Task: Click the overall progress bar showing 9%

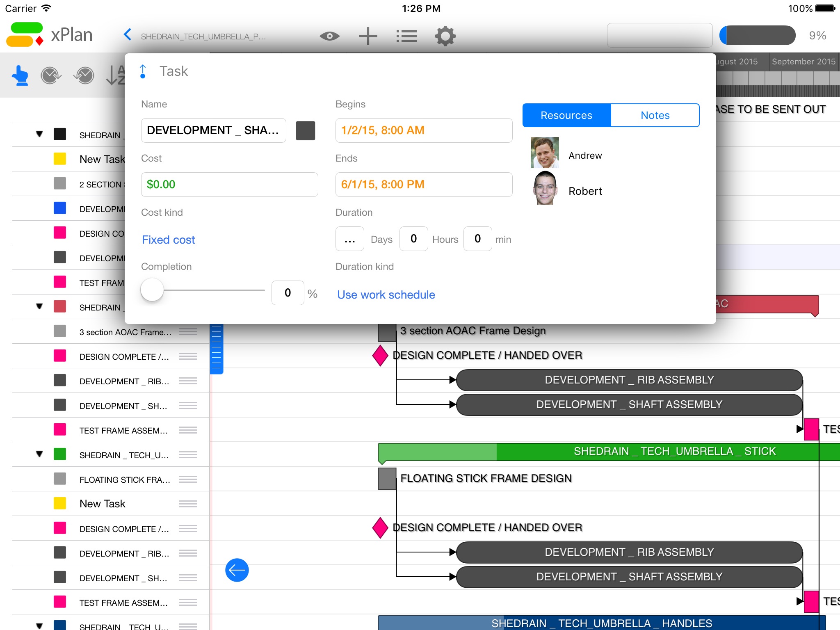Action: [x=757, y=35]
